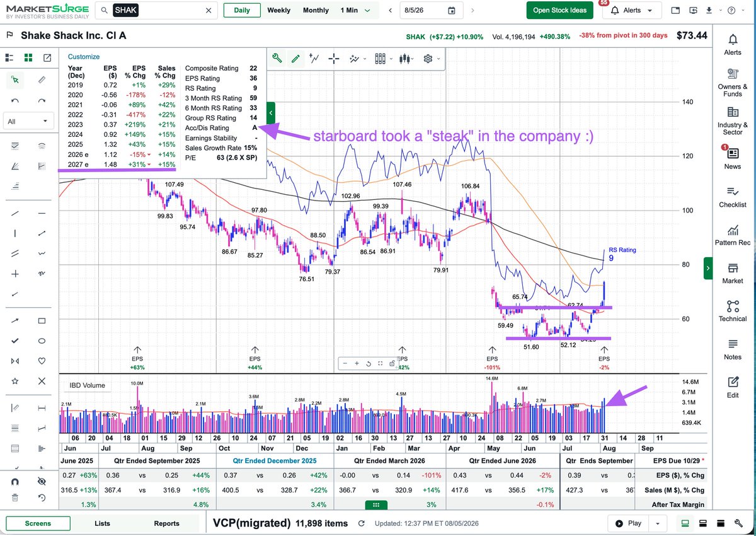Open the Pattern Rec panel
This screenshot has height=536, width=756.
(733, 234)
